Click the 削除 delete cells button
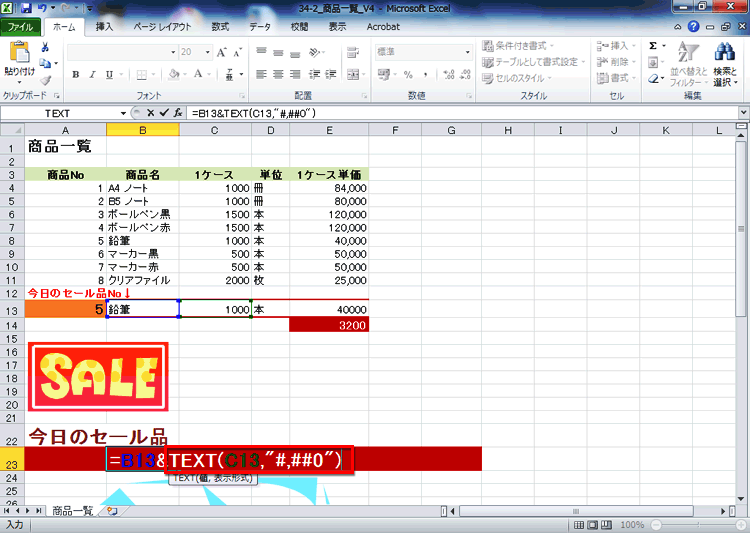750x533 pixels. (x=616, y=62)
